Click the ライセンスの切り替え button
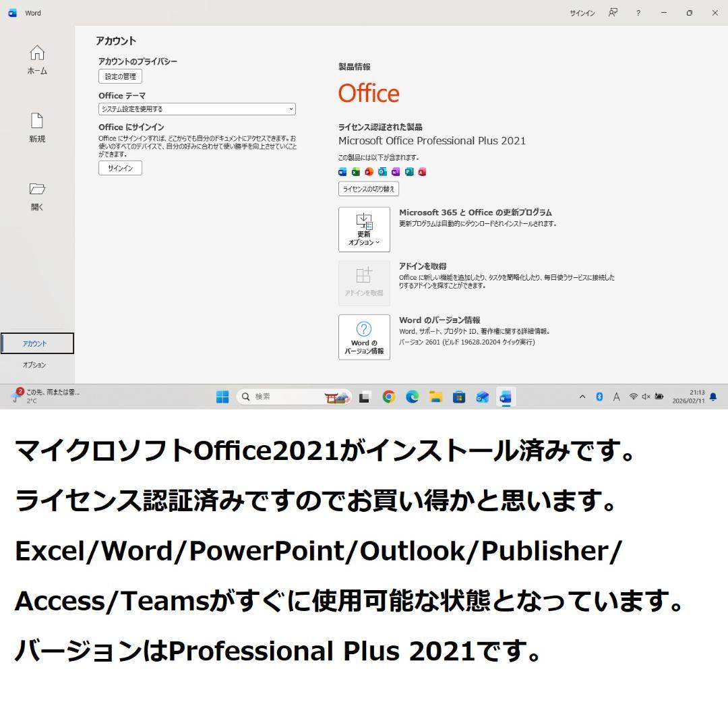Image resolution: width=728 pixels, height=725 pixels. pyautogui.click(x=368, y=189)
